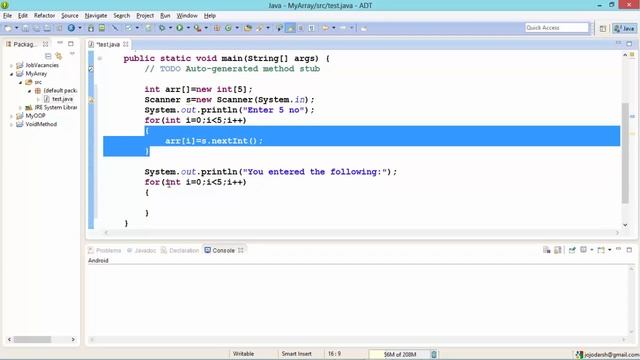
Task: Toggle the fold marker beside main method
Action: point(100,58)
